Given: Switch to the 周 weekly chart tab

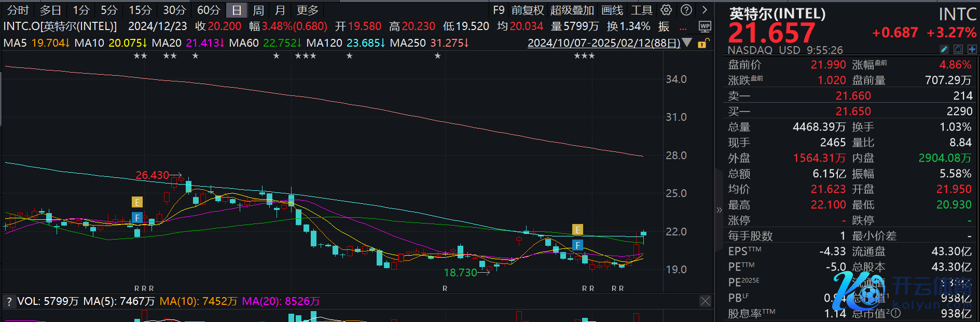Looking at the screenshot, I should [258, 10].
